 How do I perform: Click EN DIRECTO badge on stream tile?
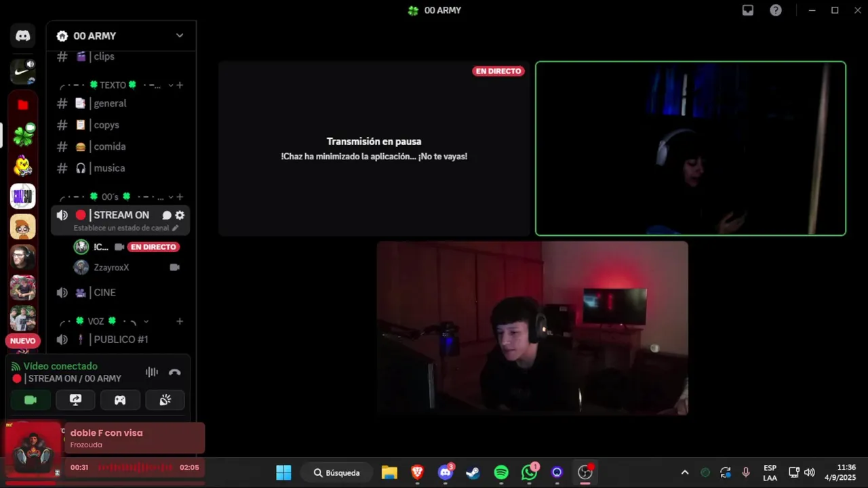coord(498,71)
